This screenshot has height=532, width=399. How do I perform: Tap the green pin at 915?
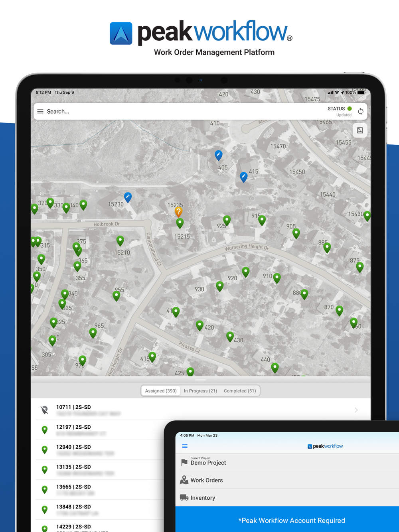pyautogui.click(x=262, y=220)
